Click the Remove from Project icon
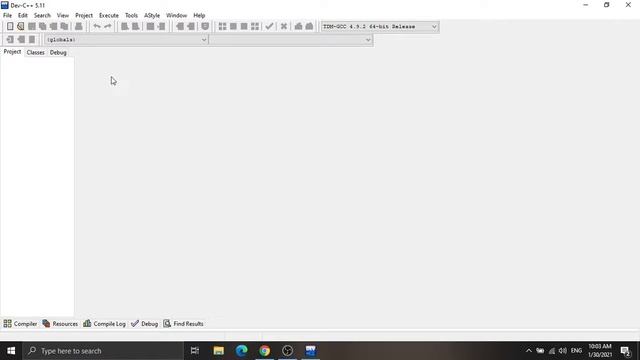The height and width of the screenshot is (360, 640). click(x=191, y=27)
